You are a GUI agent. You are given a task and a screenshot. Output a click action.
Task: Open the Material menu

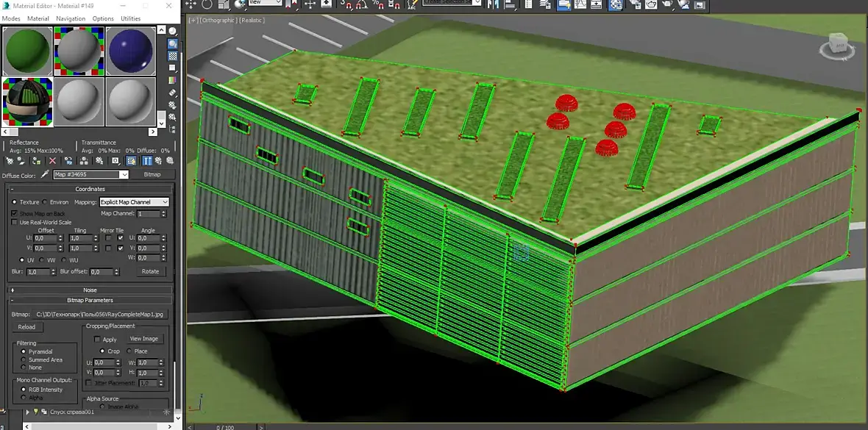click(x=38, y=18)
